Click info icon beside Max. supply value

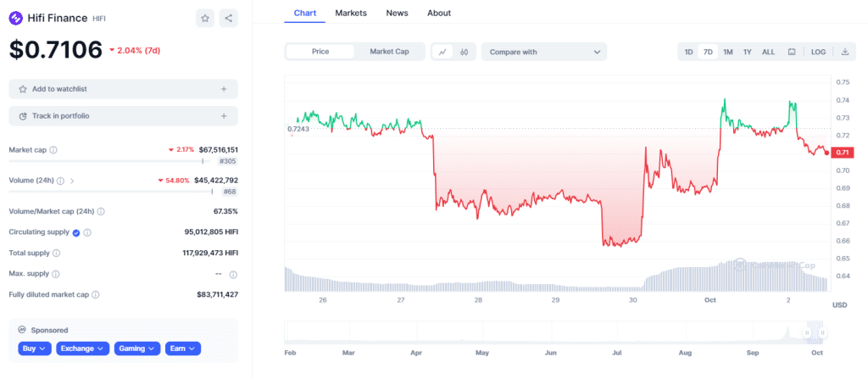(234, 274)
